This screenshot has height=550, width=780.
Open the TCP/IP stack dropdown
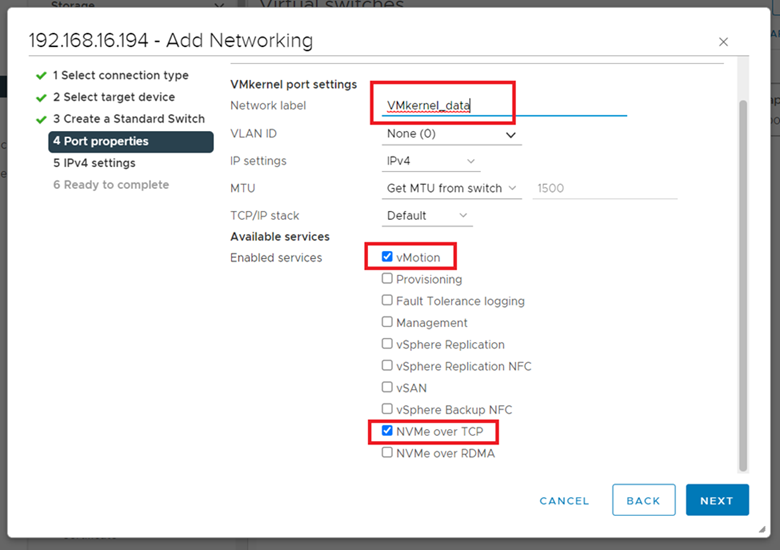coord(427,216)
